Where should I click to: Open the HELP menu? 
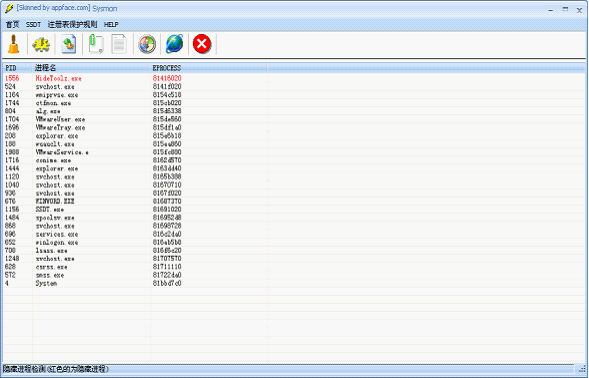click(111, 24)
